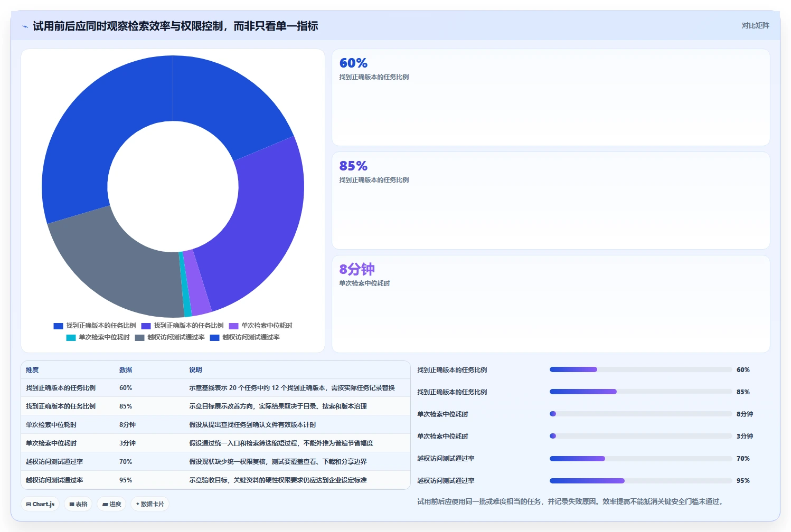Screen dimensions: 791x532
Task: Click the progress bar showing 3分钟
Action: point(641,436)
